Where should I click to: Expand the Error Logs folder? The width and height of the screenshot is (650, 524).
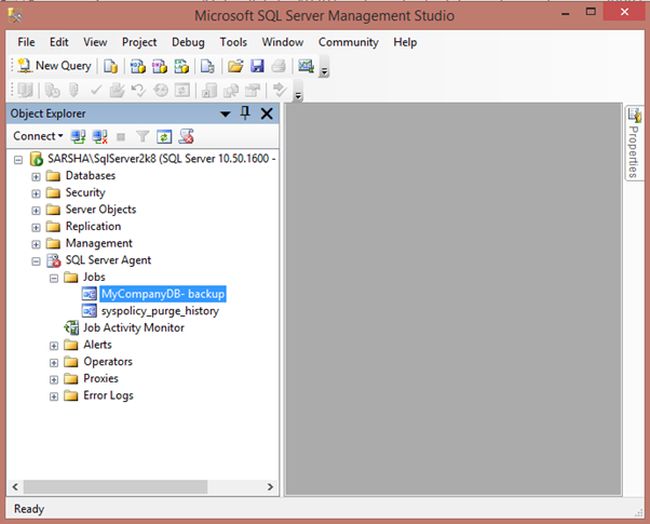pyautogui.click(x=54, y=397)
